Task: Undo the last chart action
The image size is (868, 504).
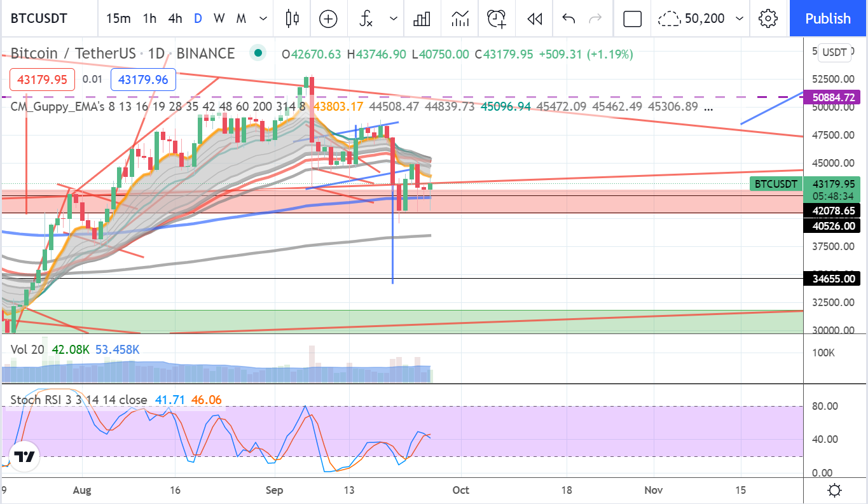Action: 569,18
